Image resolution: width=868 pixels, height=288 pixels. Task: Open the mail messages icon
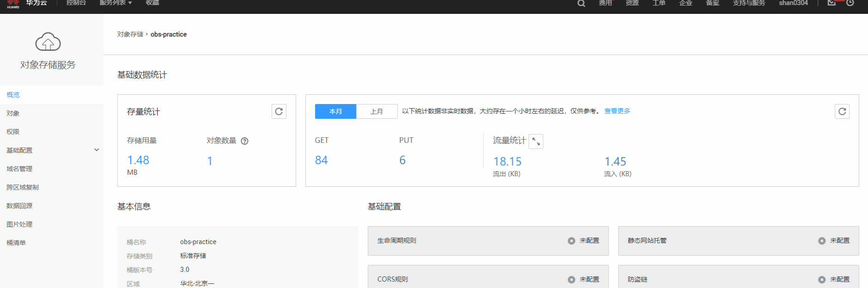(832, 3)
